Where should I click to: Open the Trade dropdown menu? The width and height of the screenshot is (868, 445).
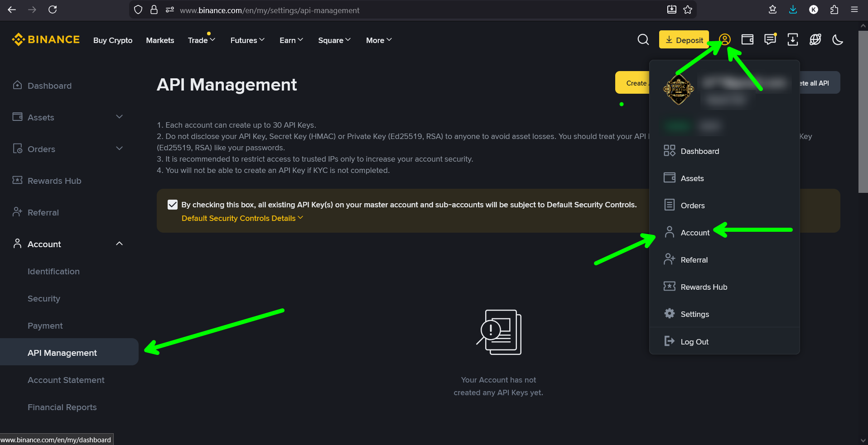(x=202, y=40)
